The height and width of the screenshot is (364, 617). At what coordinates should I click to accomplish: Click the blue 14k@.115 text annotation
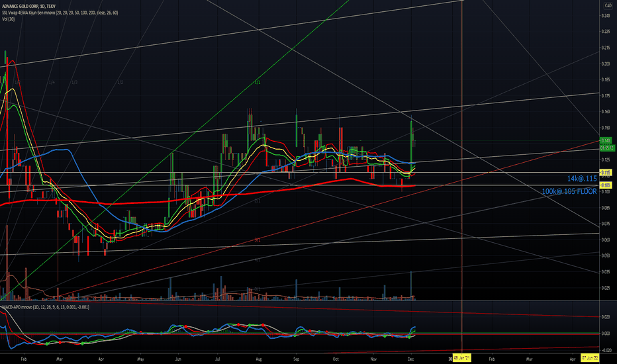click(582, 179)
